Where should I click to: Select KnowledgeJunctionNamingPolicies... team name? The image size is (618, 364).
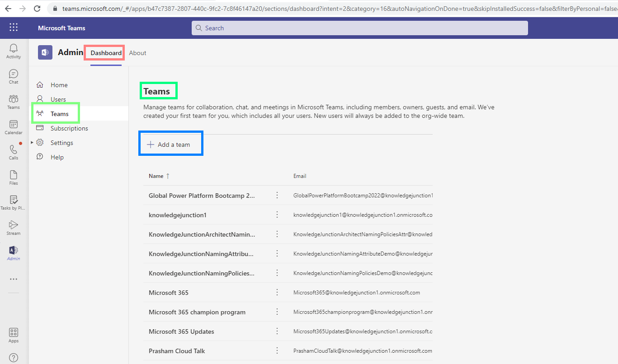pos(202,273)
